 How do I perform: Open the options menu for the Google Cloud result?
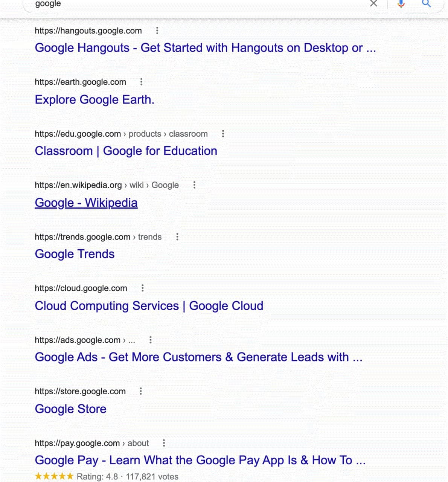coord(143,288)
